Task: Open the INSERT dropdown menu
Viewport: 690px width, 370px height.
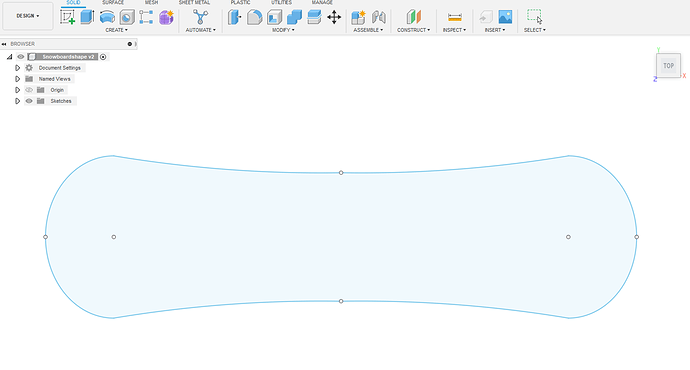Action: point(495,30)
